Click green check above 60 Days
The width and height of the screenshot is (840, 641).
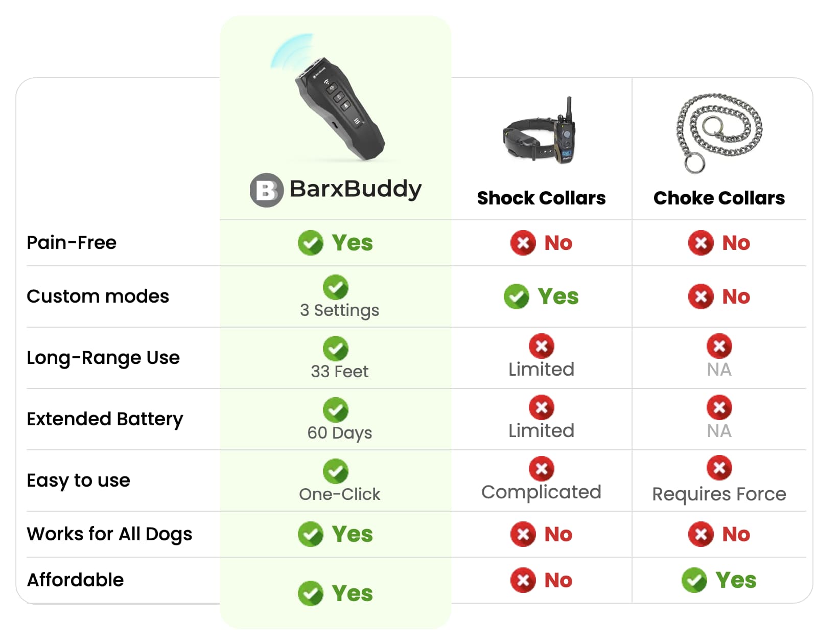click(x=336, y=410)
